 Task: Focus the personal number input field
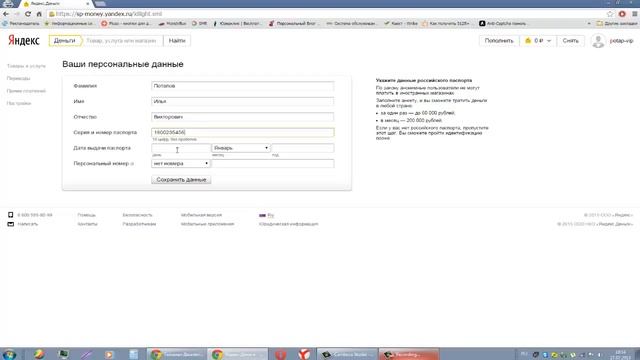tap(273, 163)
